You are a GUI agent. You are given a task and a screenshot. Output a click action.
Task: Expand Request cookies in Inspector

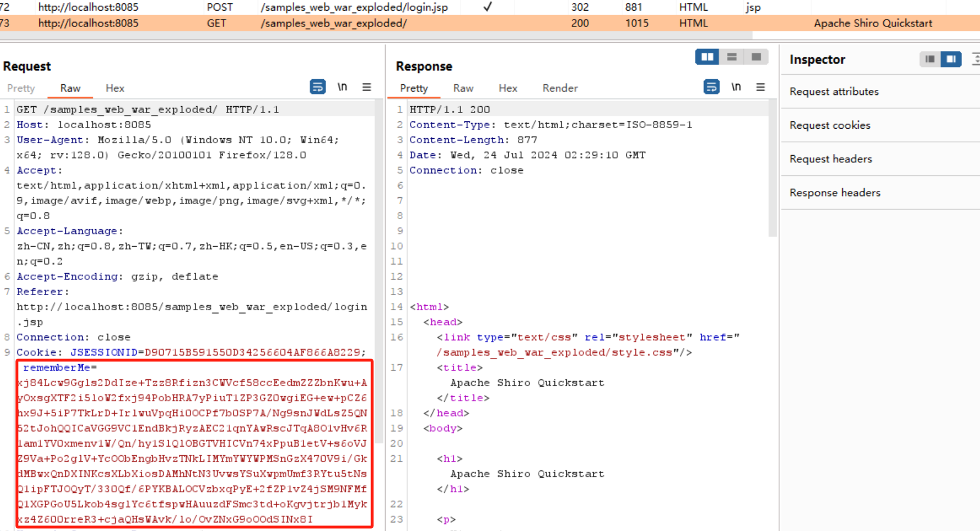point(830,125)
